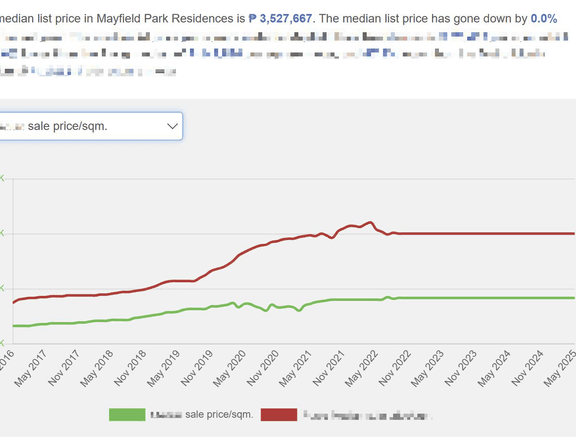This screenshot has height=441, width=576.
Task: Click the May 2019 axis label
Action: tap(163, 368)
